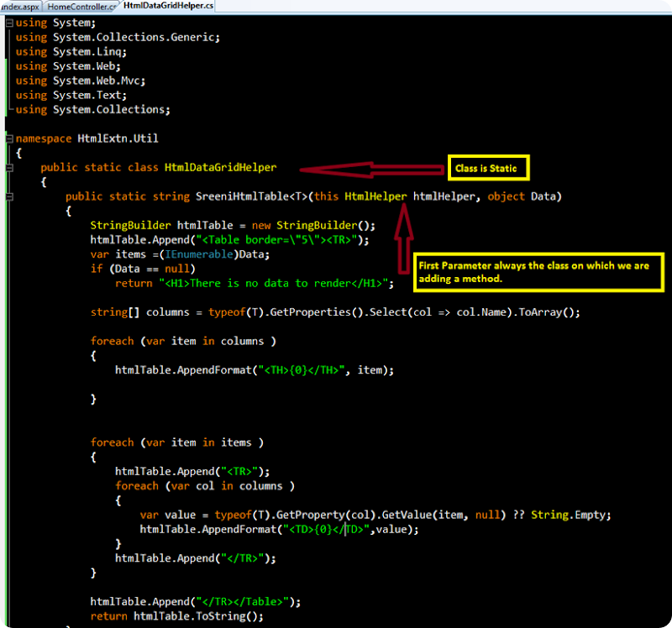Collapse the HtmlExtn.Util namespace block
Image resolution: width=672 pixels, height=628 pixels.
click(x=9, y=139)
